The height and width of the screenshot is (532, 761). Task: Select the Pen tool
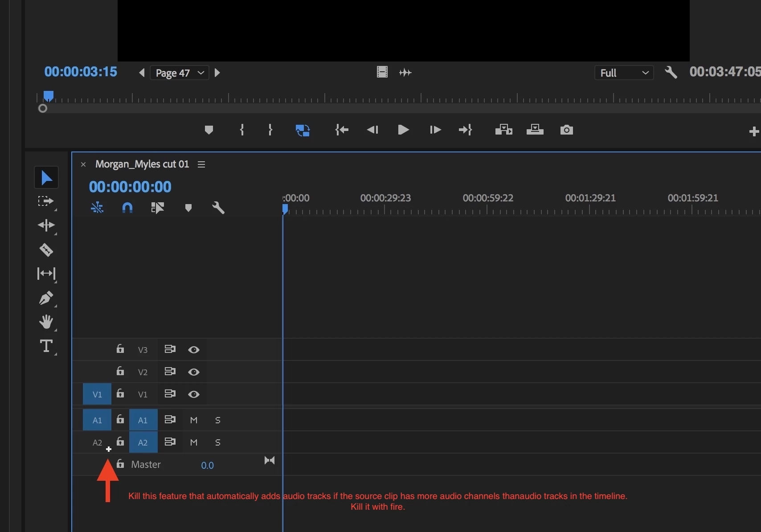pyautogui.click(x=46, y=298)
